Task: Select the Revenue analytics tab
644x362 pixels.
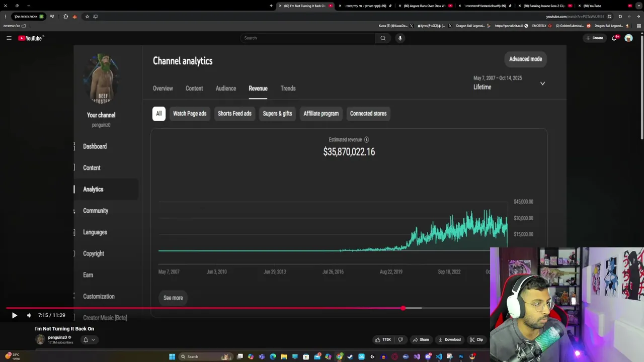Action: pyautogui.click(x=258, y=88)
